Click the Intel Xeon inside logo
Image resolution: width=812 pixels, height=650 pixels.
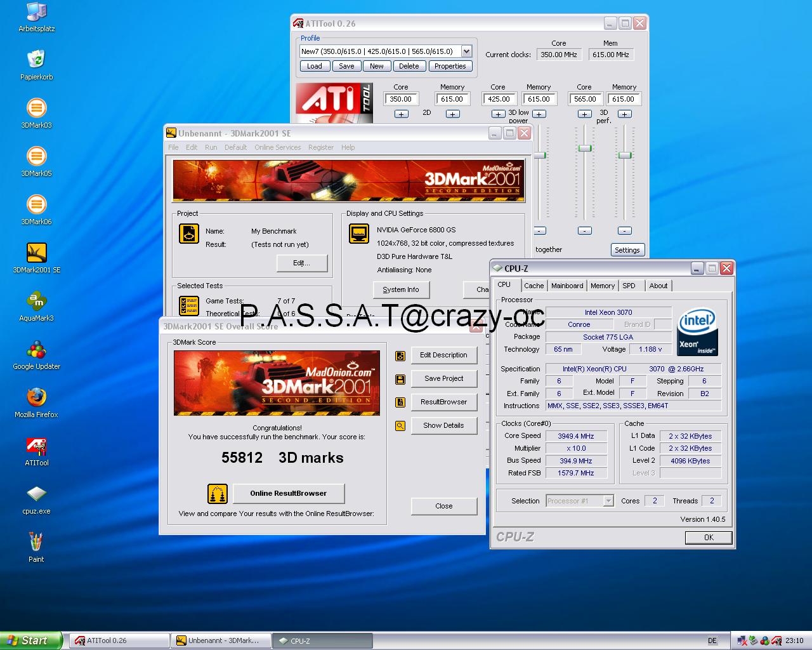coord(697,332)
